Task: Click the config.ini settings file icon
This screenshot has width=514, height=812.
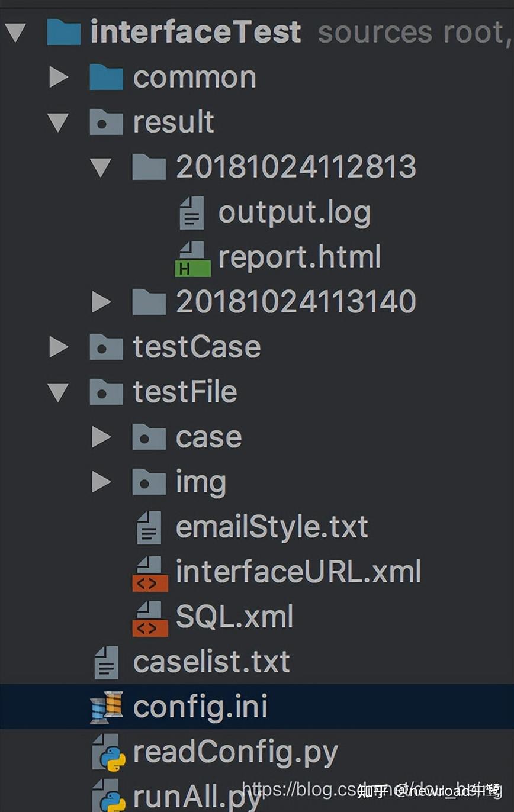Action: pos(107,707)
